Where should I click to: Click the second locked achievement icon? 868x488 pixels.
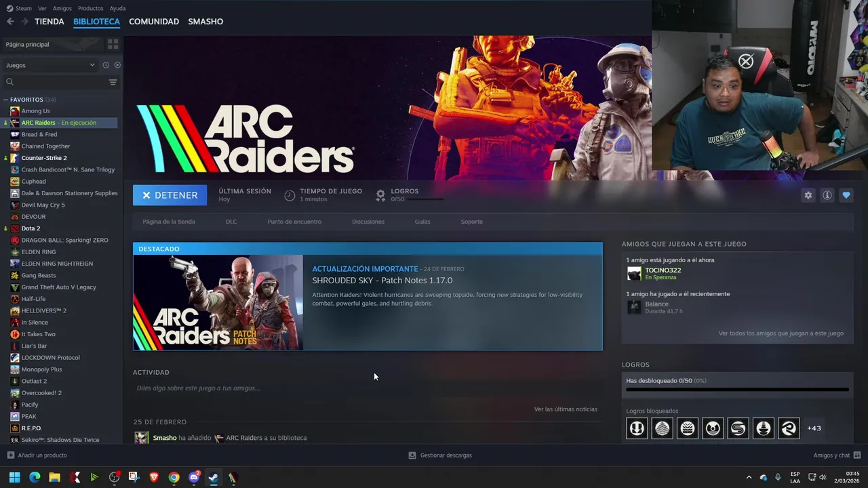point(662,428)
